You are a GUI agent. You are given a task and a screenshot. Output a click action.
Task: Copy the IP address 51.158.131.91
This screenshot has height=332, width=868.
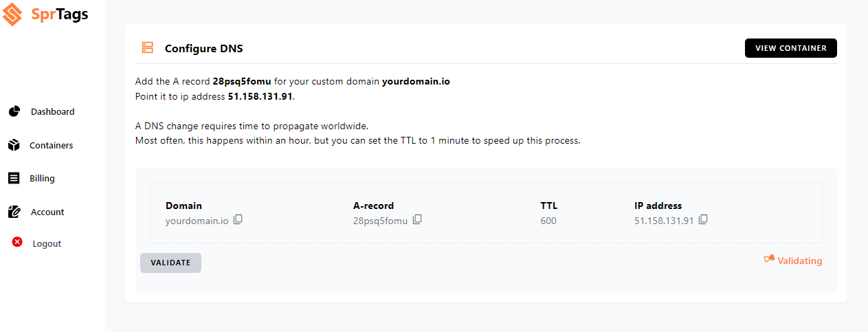point(703,220)
